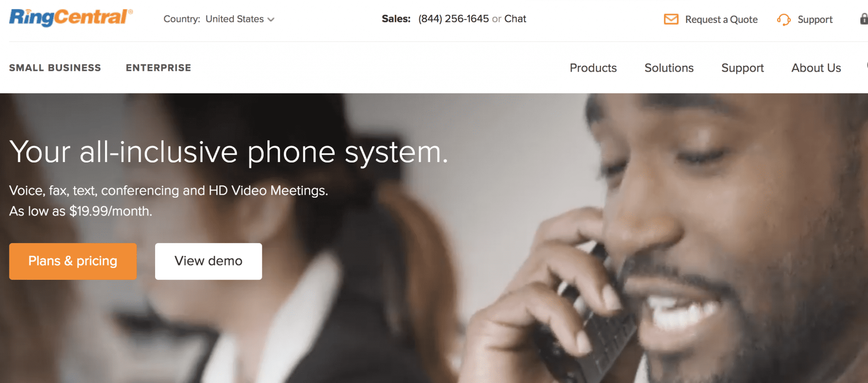Viewport: 868px width, 383px height.
Task: Click the lock icon at top right
Action: pos(864,19)
